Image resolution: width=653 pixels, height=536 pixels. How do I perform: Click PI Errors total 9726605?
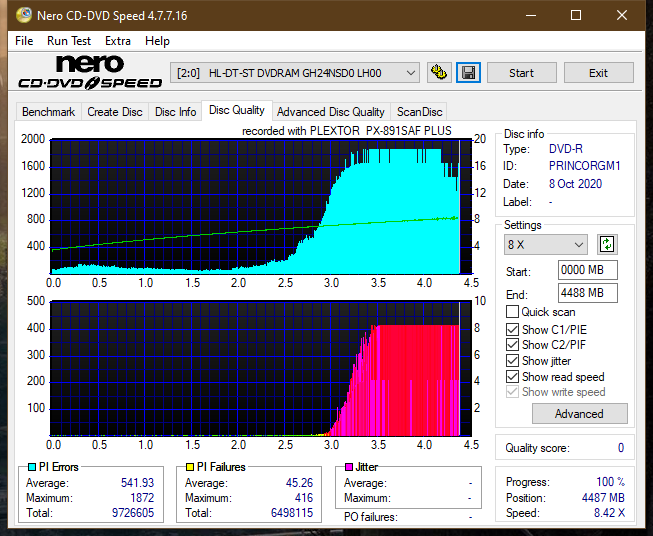(133, 513)
